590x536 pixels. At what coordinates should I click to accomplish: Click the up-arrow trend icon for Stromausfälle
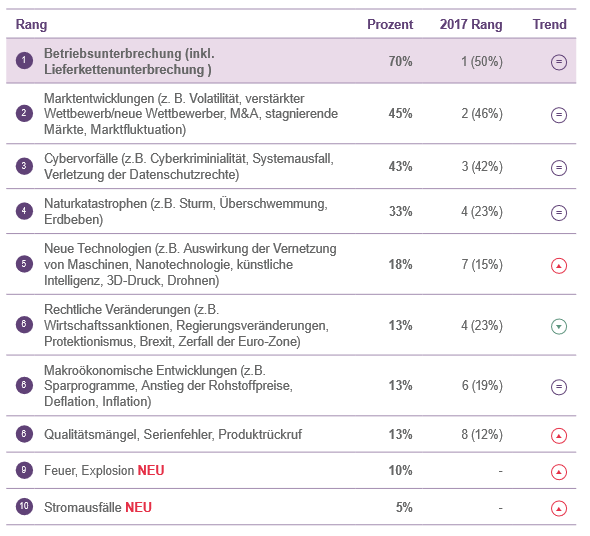click(559, 509)
